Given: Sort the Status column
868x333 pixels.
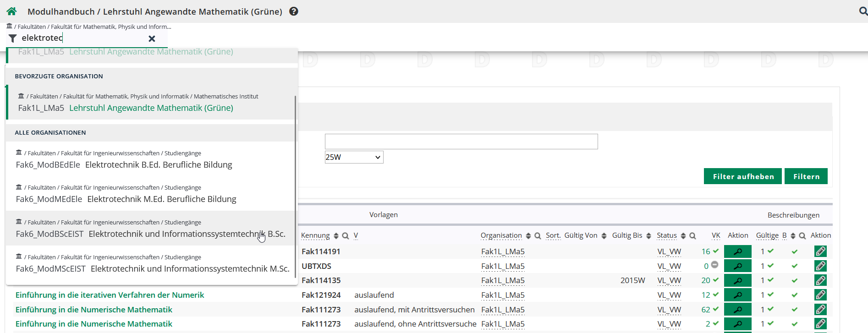Looking at the screenshot, I should click(x=683, y=236).
